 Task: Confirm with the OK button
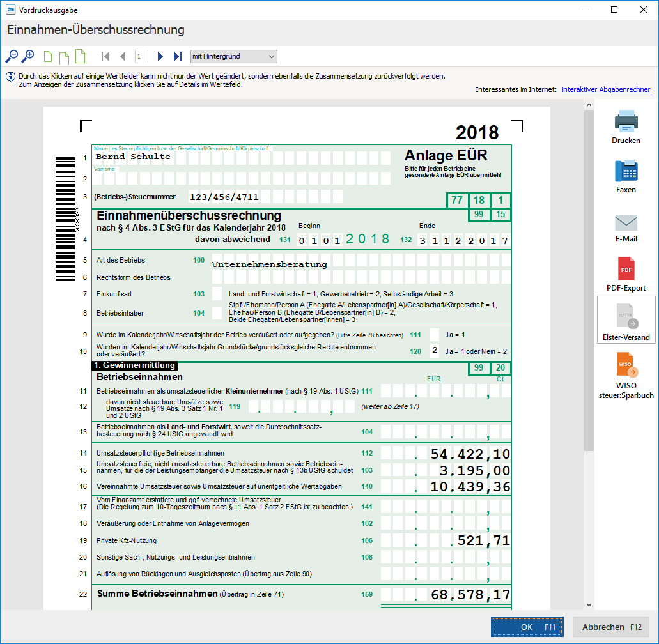527,627
